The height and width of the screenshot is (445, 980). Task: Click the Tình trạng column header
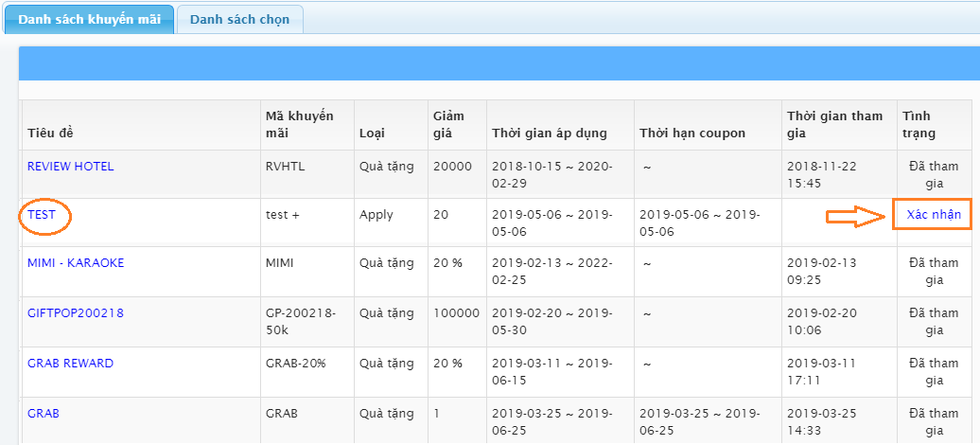pos(919,124)
